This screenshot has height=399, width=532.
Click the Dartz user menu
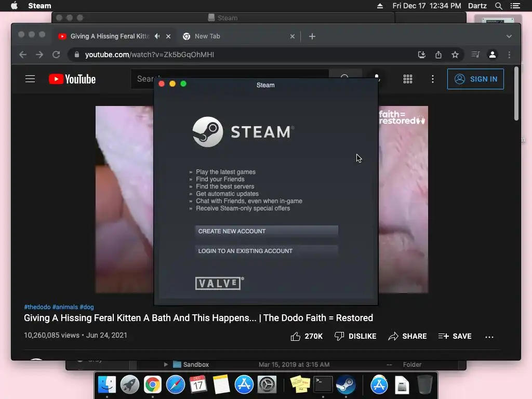(x=477, y=6)
